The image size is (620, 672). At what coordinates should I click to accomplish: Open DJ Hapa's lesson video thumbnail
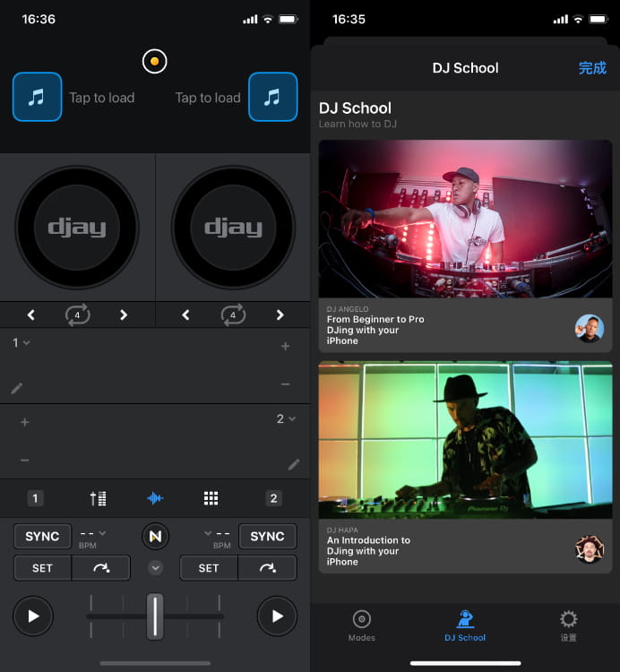465,440
